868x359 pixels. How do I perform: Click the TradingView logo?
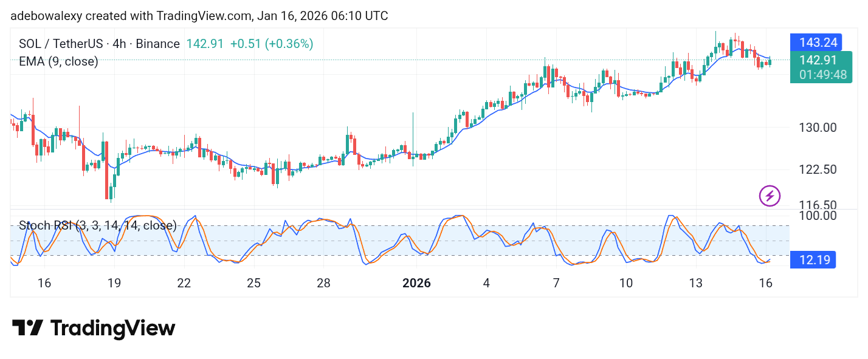click(94, 329)
